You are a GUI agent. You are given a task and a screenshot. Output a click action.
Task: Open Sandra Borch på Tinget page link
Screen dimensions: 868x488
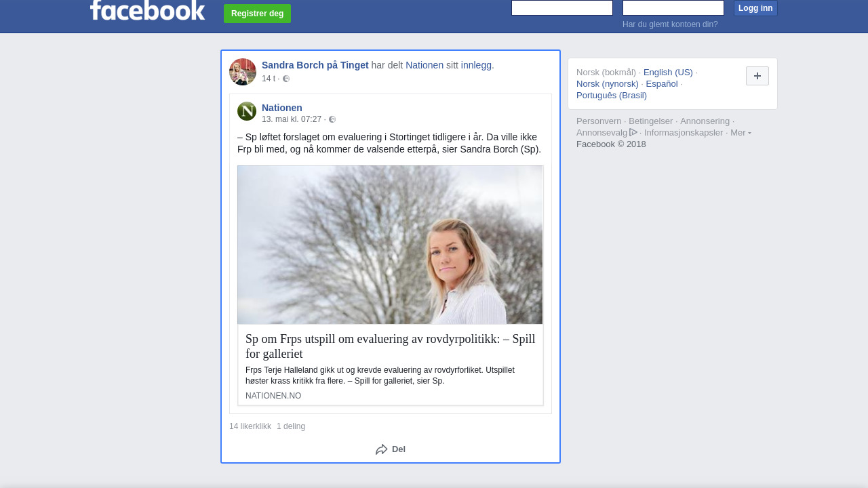(315, 65)
